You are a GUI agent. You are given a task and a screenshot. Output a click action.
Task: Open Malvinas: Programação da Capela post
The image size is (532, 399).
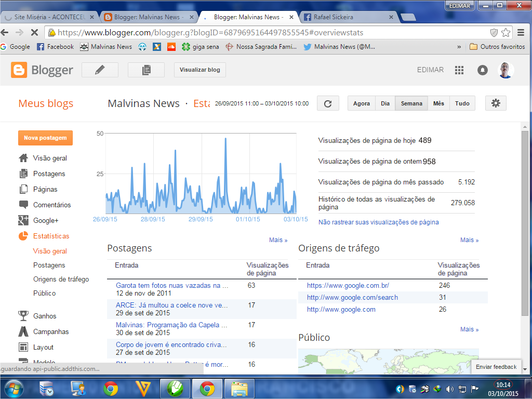coord(171,325)
